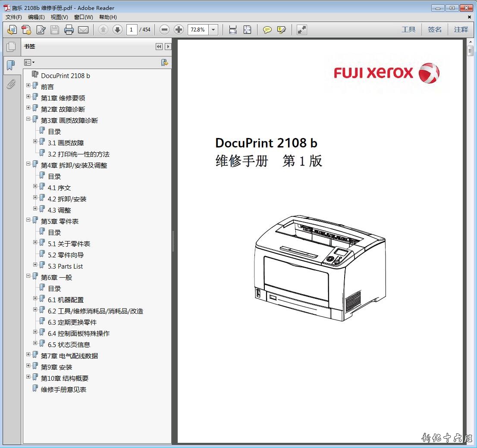Click the zoom out minus button
The height and width of the screenshot is (448, 477).
[164, 30]
